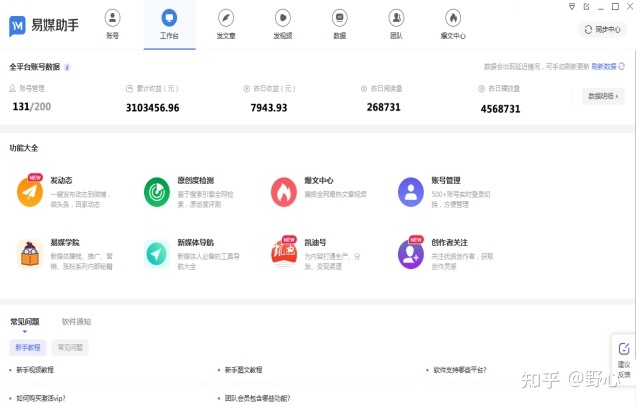
Task: Open the 如何购买激活vip? link
Action: point(41,398)
